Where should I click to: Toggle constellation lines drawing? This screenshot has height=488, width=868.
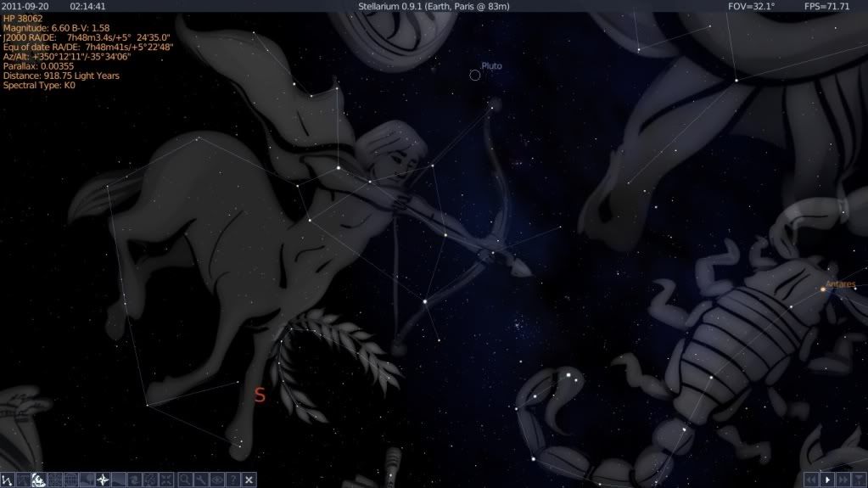[7, 480]
